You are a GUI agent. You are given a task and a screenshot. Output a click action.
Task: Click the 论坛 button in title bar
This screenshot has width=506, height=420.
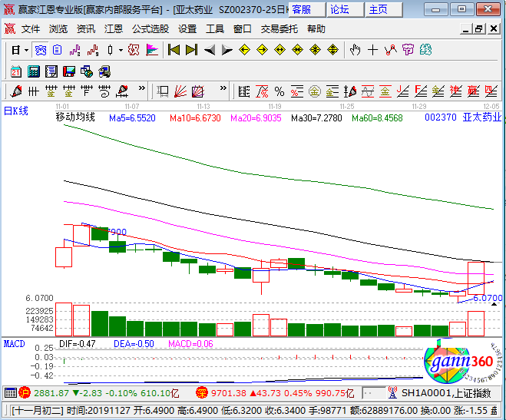coord(339,9)
